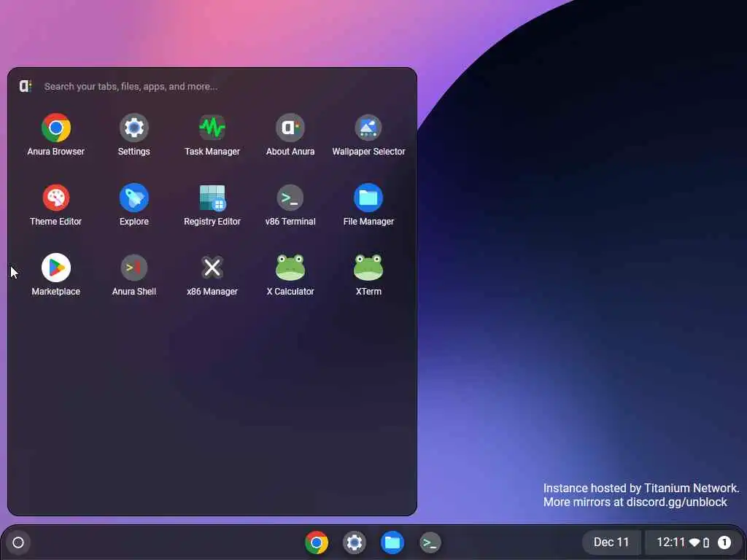Launch v86 Terminal from the launcher
747x560 pixels.
tap(290, 205)
